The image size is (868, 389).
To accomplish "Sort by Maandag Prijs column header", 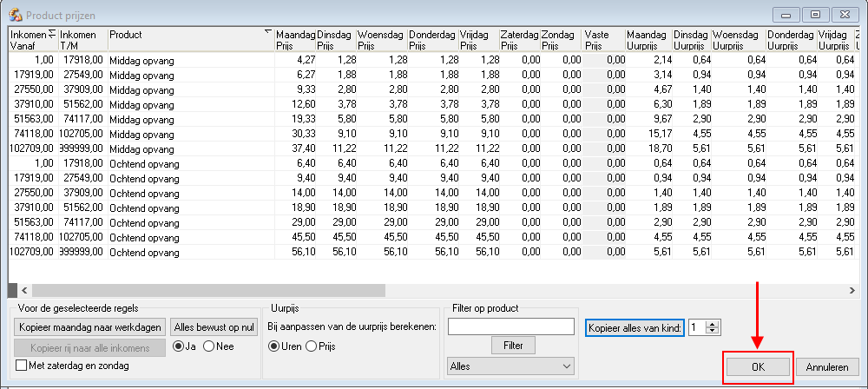I will pos(294,39).
